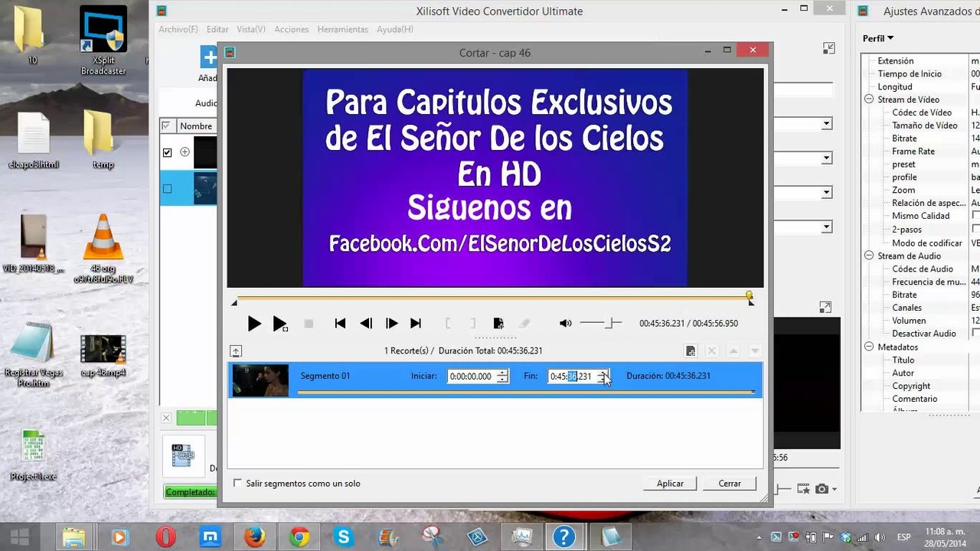Screen dimensions: 980x551
Task: Click the Windows Start button
Action: point(20,537)
